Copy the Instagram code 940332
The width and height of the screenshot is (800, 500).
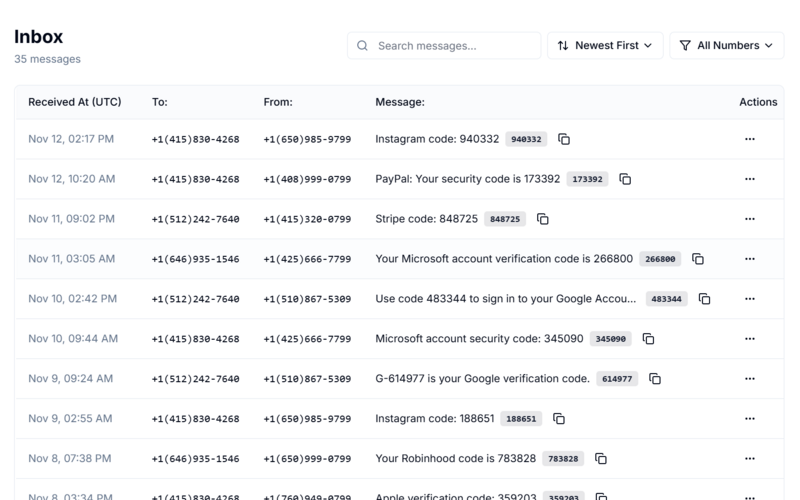click(x=564, y=139)
